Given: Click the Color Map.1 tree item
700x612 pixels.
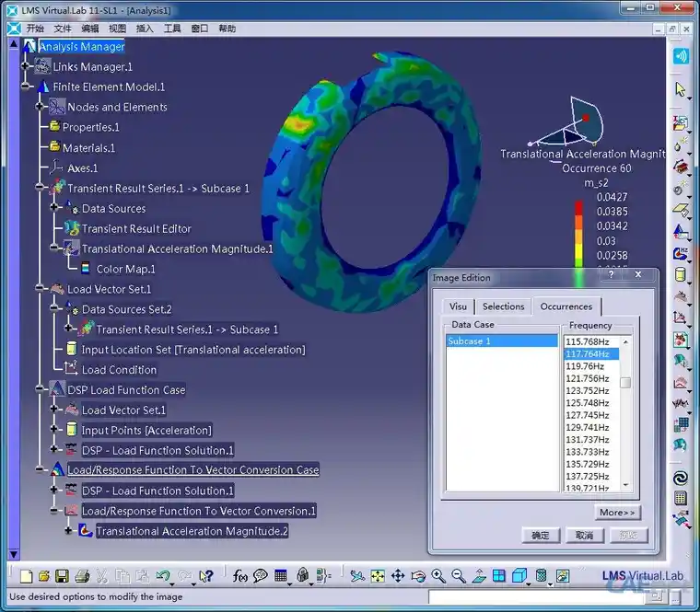Looking at the screenshot, I should point(126,269).
